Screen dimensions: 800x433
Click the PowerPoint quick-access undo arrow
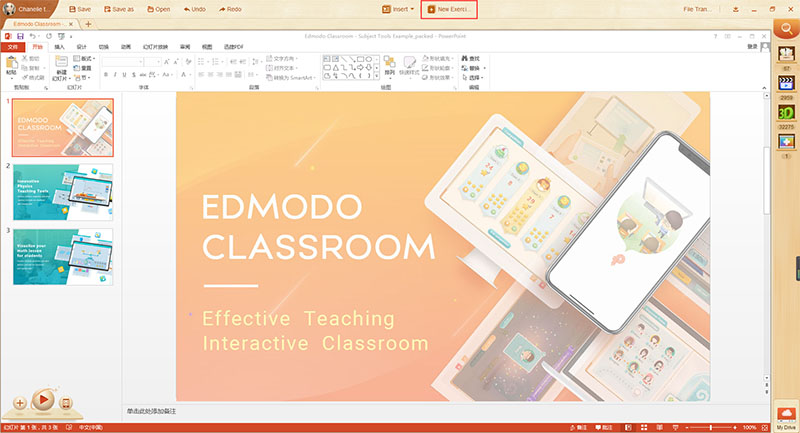(32, 36)
